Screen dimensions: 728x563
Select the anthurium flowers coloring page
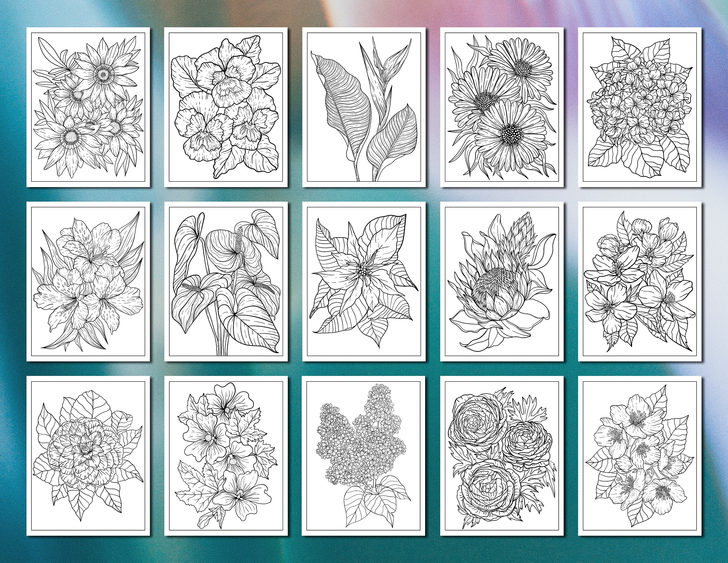tap(226, 281)
